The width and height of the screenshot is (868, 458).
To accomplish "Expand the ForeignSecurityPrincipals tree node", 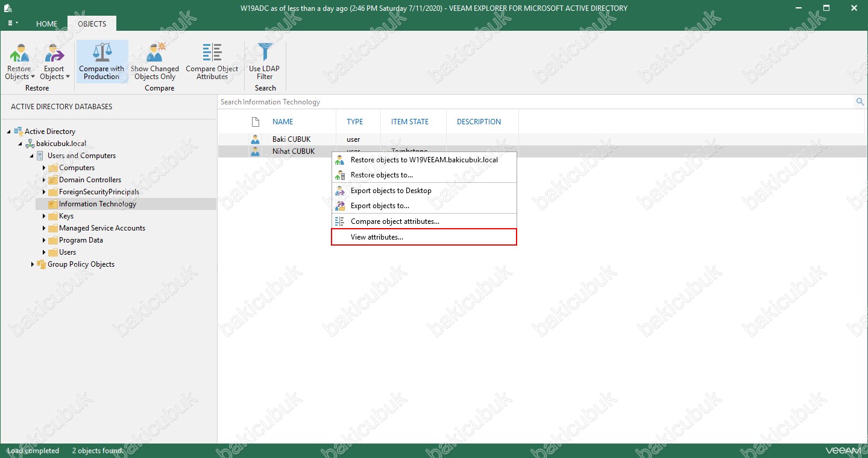I will tap(44, 192).
